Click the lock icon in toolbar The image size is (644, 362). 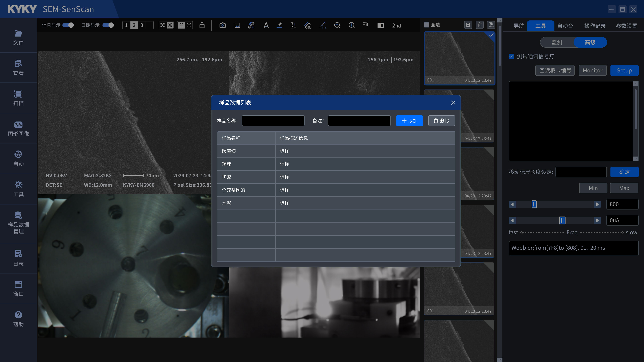click(202, 25)
